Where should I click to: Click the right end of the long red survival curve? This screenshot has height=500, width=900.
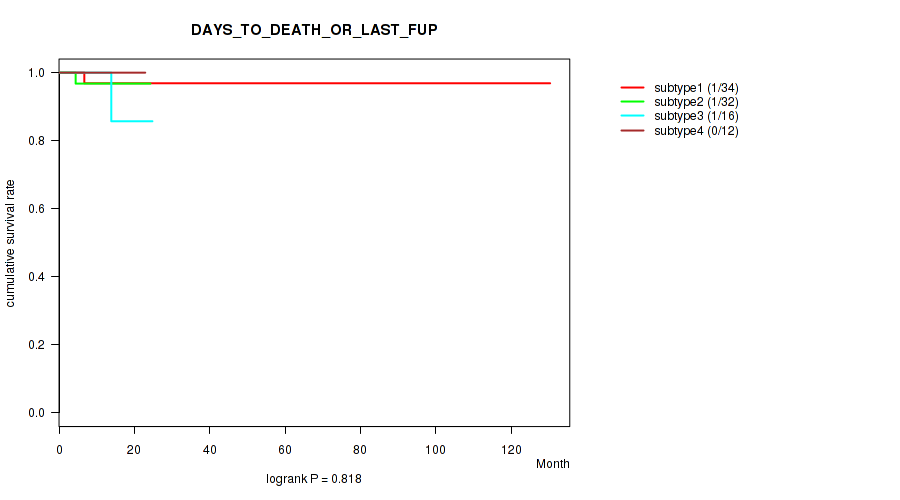548,83
